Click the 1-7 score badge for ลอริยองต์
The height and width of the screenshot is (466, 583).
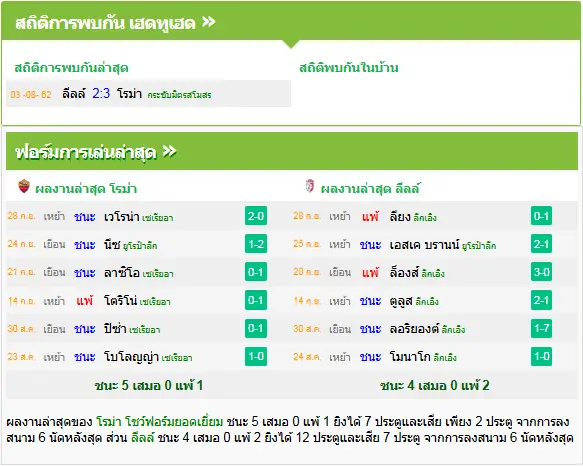pos(541,328)
